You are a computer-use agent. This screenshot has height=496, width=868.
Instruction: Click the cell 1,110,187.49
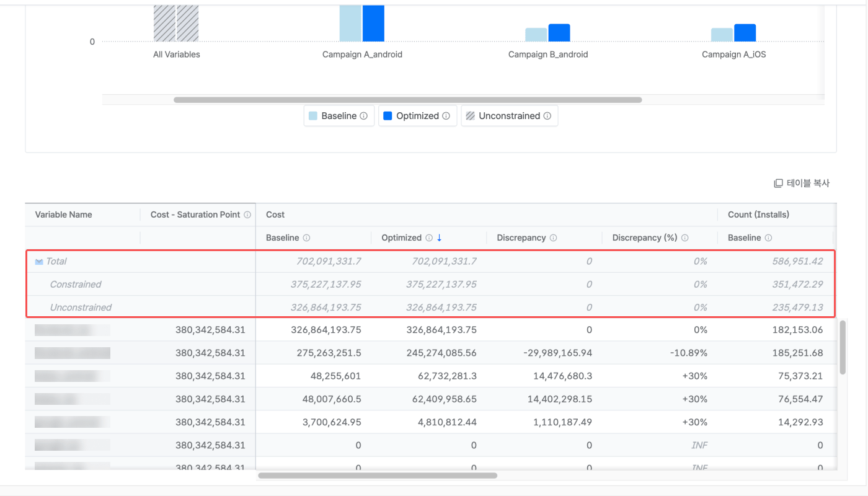pyautogui.click(x=562, y=422)
